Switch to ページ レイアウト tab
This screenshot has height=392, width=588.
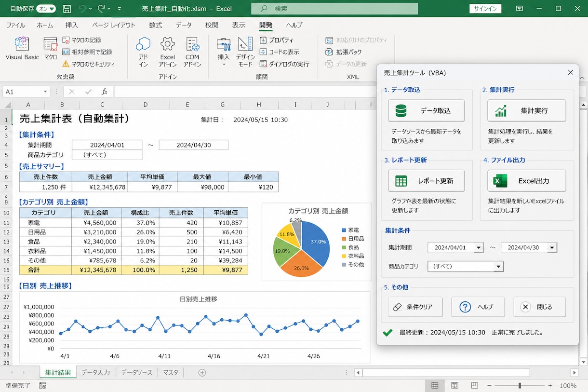click(x=114, y=25)
